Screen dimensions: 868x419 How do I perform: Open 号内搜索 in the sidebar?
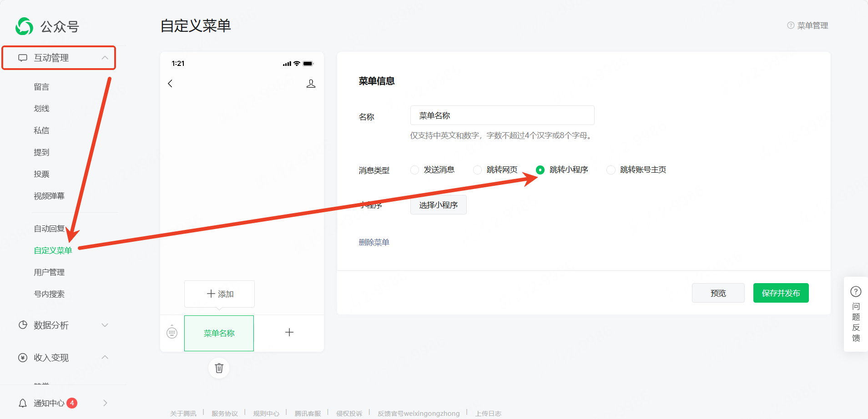[49, 294]
